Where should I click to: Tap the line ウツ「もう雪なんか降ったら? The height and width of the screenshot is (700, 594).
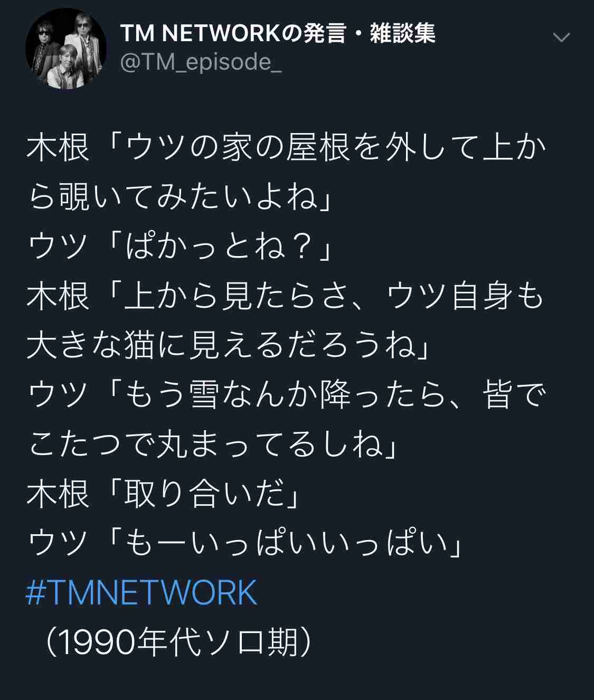(x=286, y=395)
